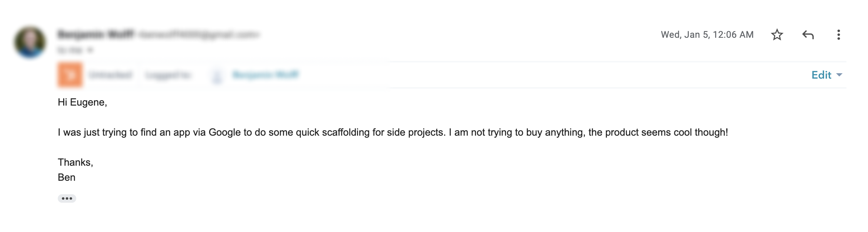Image resolution: width=868 pixels, height=232 pixels.
Task: Show trimmed content with the ellipsis button
Action: (67, 198)
